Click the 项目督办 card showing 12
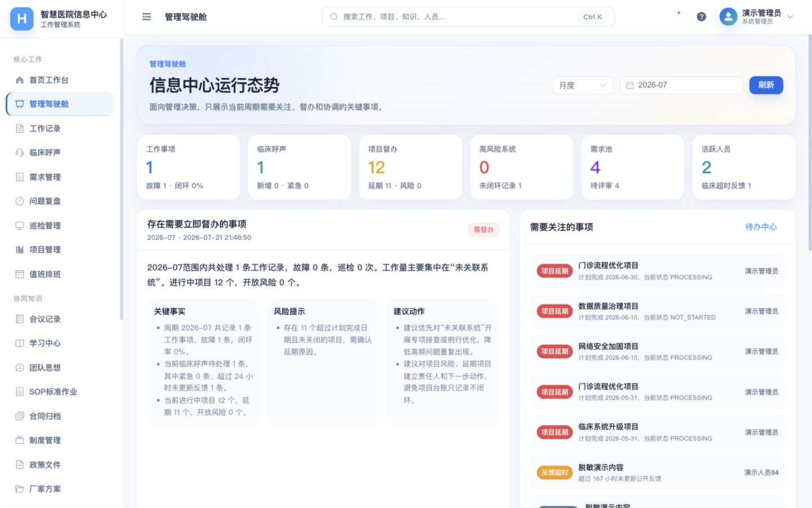Screen dimensions: 812x508 411,167
